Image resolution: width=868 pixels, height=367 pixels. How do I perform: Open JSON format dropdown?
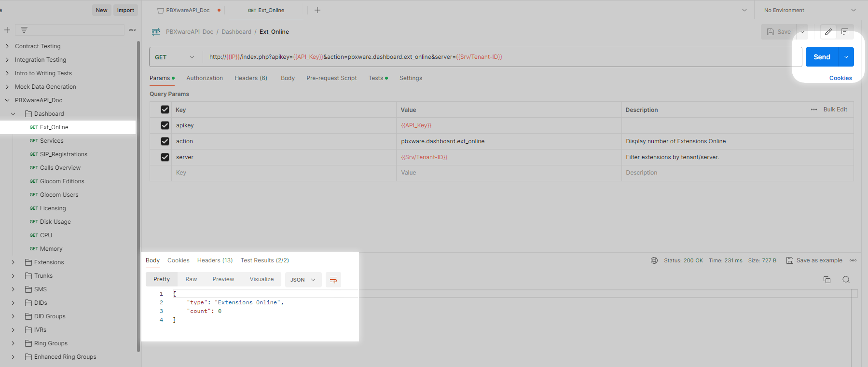point(303,280)
